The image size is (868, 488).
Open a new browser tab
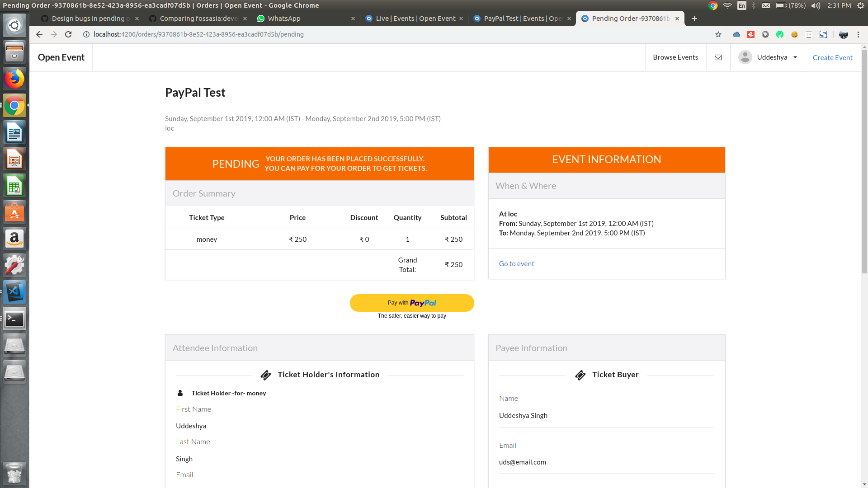click(694, 19)
